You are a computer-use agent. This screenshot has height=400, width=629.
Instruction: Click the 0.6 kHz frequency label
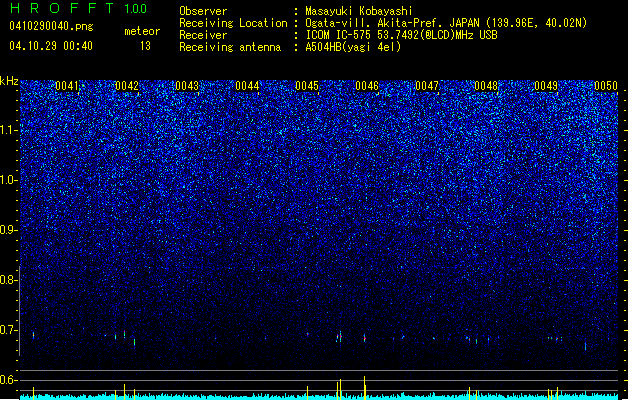point(9,380)
